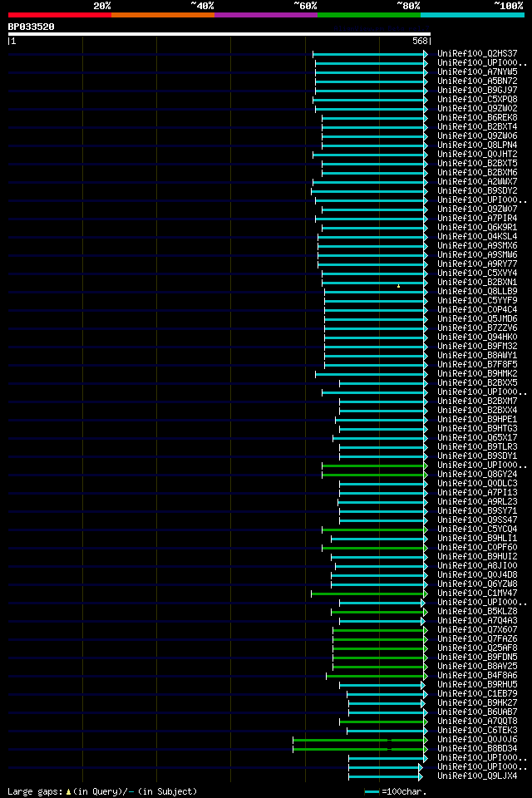
Task: Click hit label UniRef100_B2BXT4
Action: click(x=477, y=126)
